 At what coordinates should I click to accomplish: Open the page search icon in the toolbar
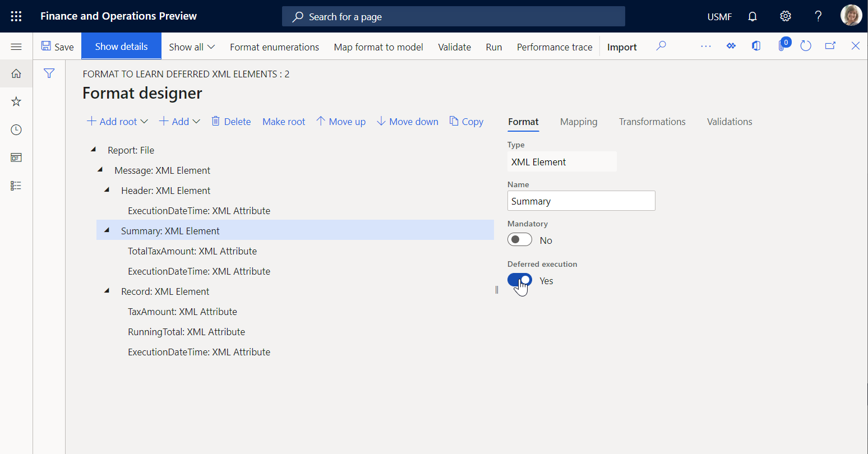661,46
